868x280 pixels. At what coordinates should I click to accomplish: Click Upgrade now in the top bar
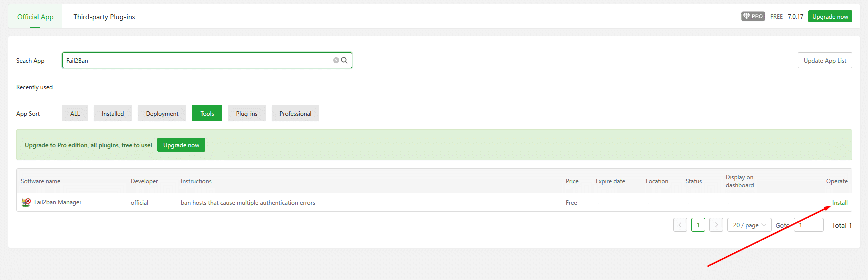(x=830, y=16)
